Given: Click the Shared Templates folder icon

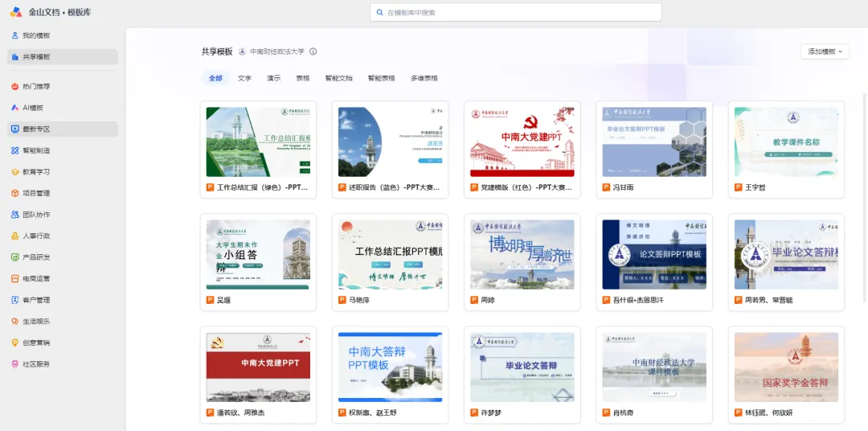Looking at the screenshot, I should point(15,56).
